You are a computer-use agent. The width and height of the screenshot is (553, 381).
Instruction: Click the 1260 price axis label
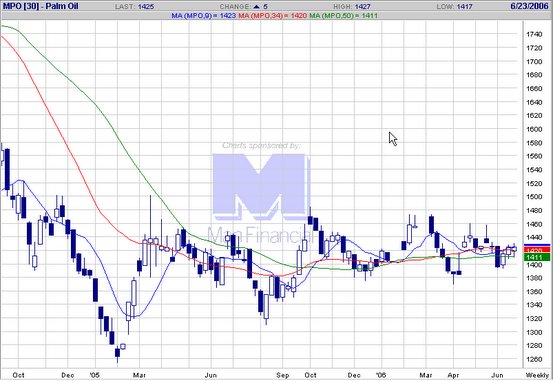[x=534, y=359]
